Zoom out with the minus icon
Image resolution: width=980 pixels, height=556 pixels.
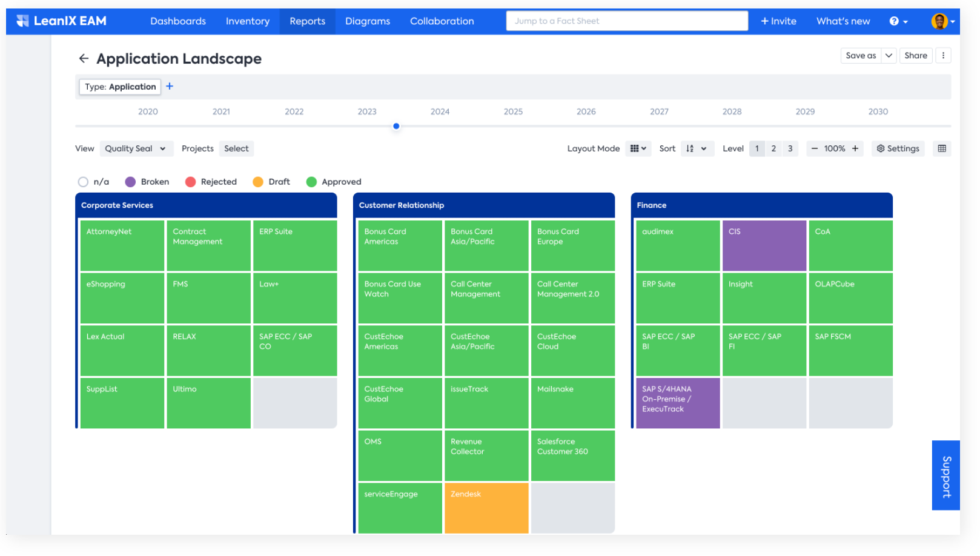click(x=815, y=148)
